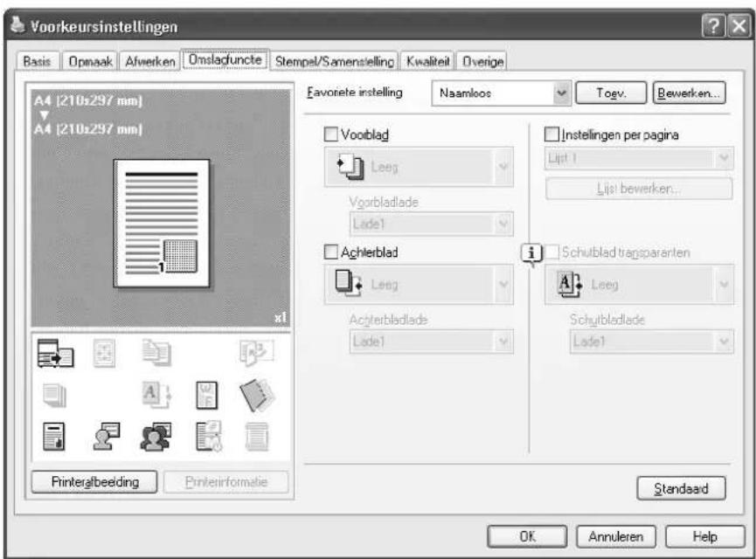This screenshot has width=756, height=559.
Task: Open the Schutblad transparanten Leeg dropdown
Action: (639, 285)
